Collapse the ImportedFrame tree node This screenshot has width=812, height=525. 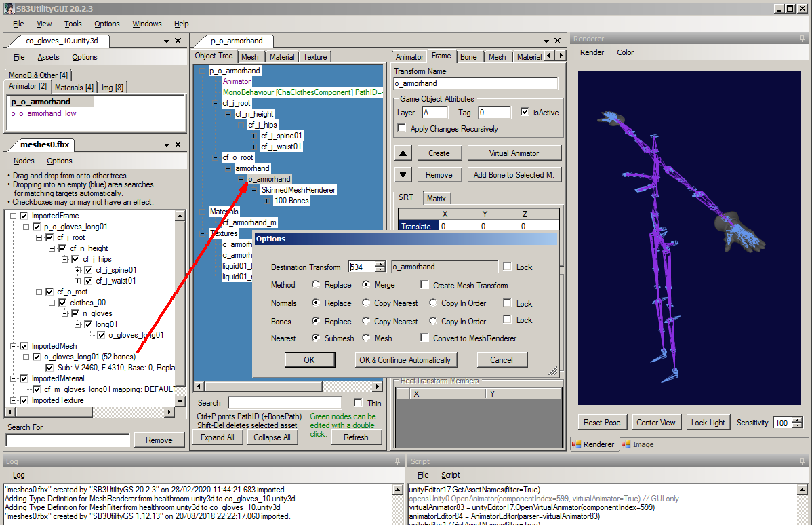14,216
